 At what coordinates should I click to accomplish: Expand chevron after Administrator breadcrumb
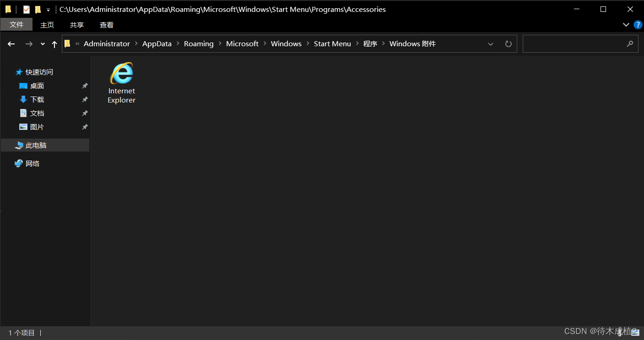(x=136, y=44)
